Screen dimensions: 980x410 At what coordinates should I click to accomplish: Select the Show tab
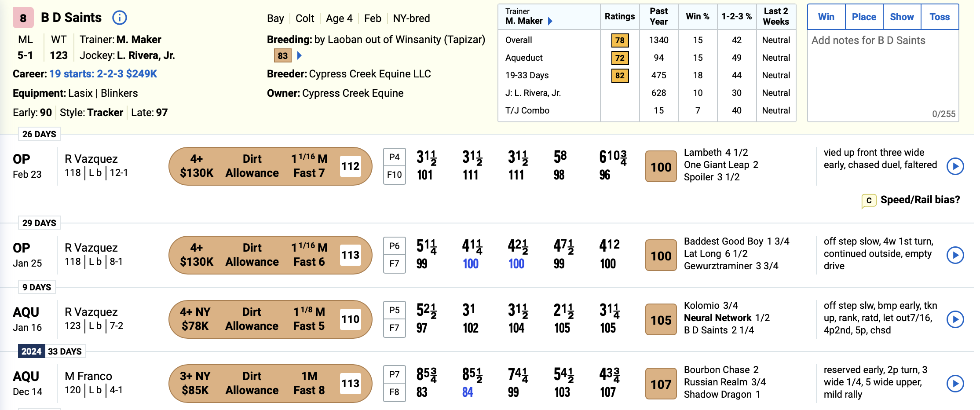click(902, 17)
